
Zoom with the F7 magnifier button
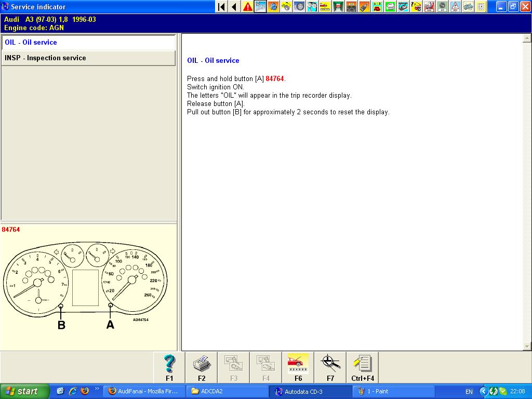pos(330,368)
